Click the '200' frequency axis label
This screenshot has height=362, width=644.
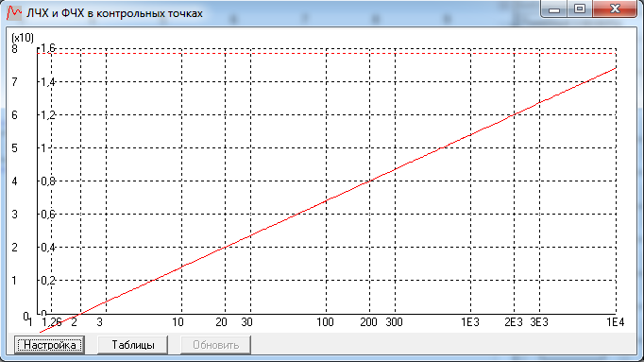368,322
